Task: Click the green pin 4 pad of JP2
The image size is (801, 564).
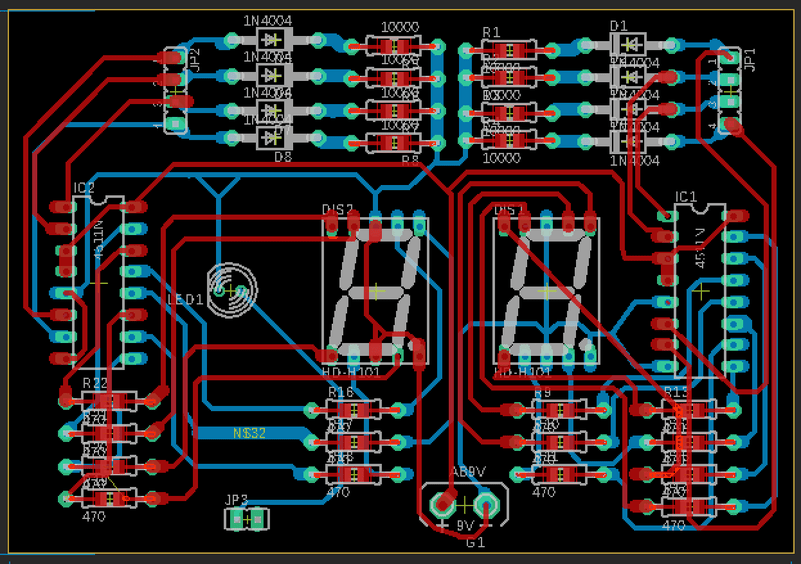Action: pos(176,123)
